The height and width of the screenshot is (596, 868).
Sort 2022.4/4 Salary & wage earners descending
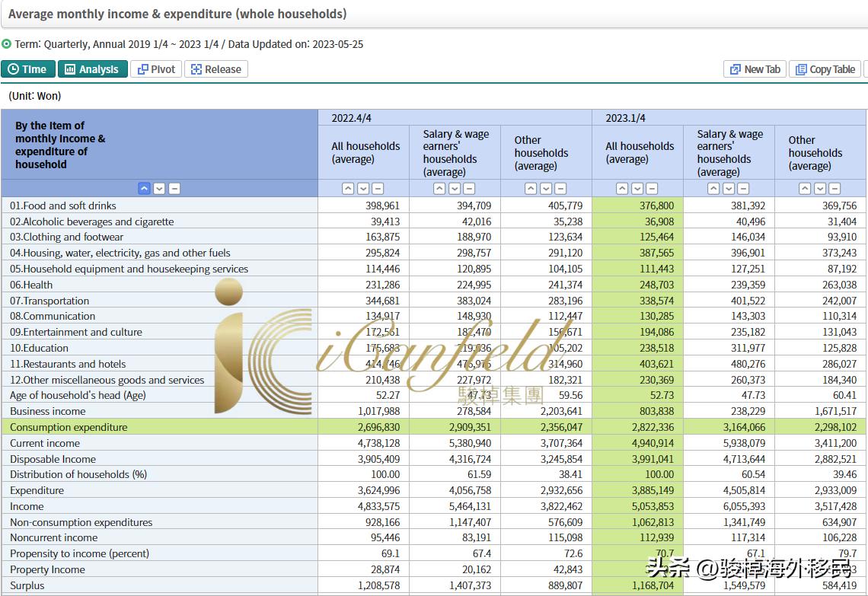click(x=455, y=189)
